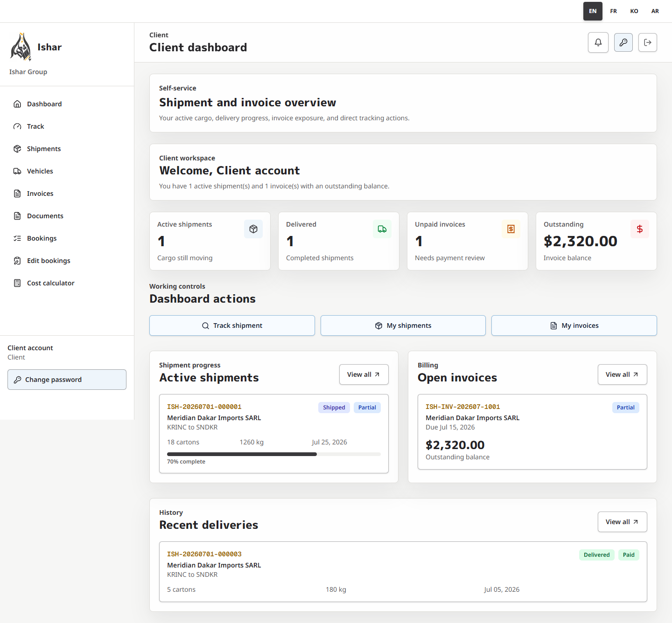The height and width of the screenshot is (623, 672).
Task: Click the Paid status badge
Action: point(629,555)
